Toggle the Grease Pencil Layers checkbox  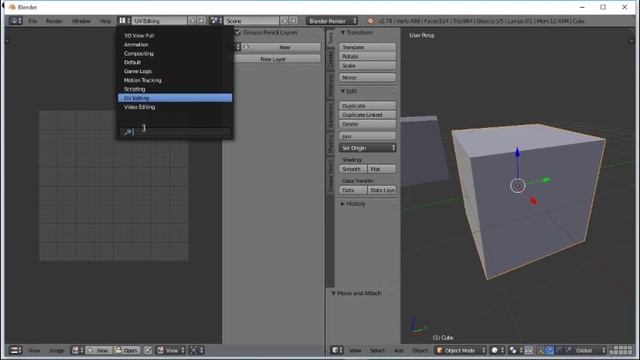(x=238, y=32)
